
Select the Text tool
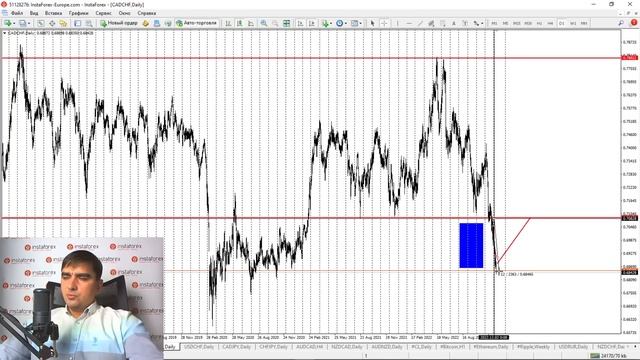(x=453, y=23)
